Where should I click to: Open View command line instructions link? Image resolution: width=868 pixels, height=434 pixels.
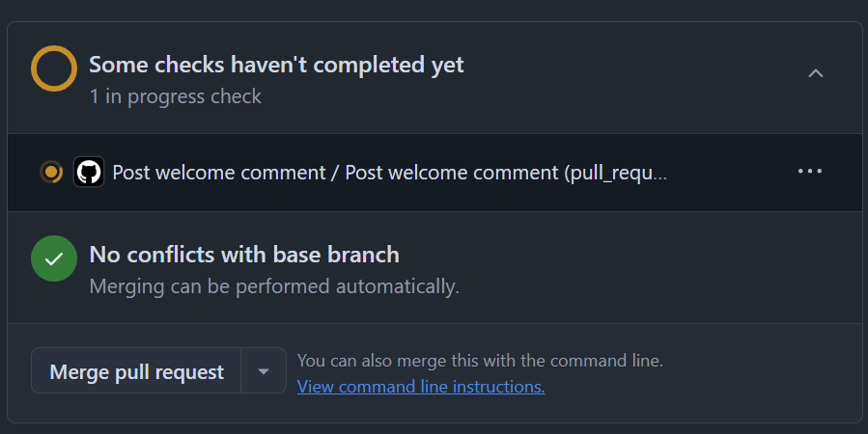click(421, 387)
